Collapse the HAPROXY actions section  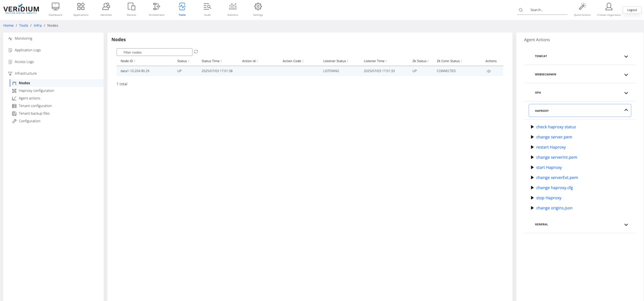(x=626, y=110)
